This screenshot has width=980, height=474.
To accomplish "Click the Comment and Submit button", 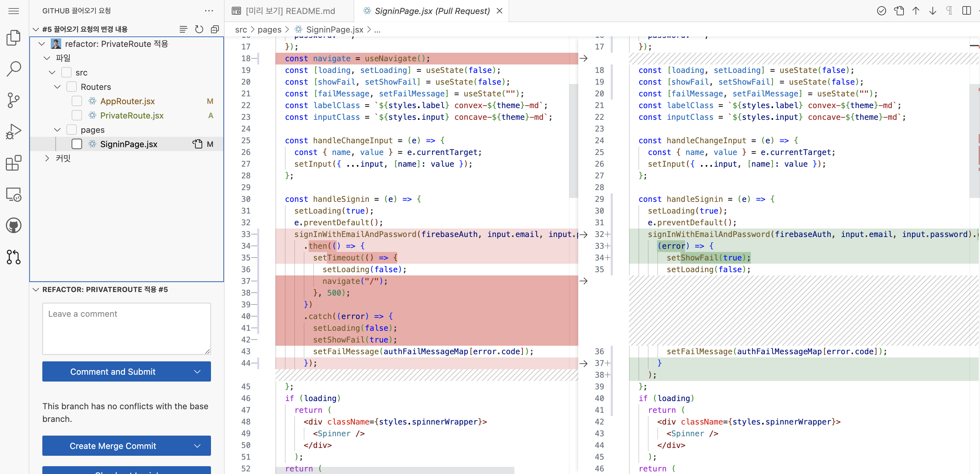I will [x=113, y=372].
